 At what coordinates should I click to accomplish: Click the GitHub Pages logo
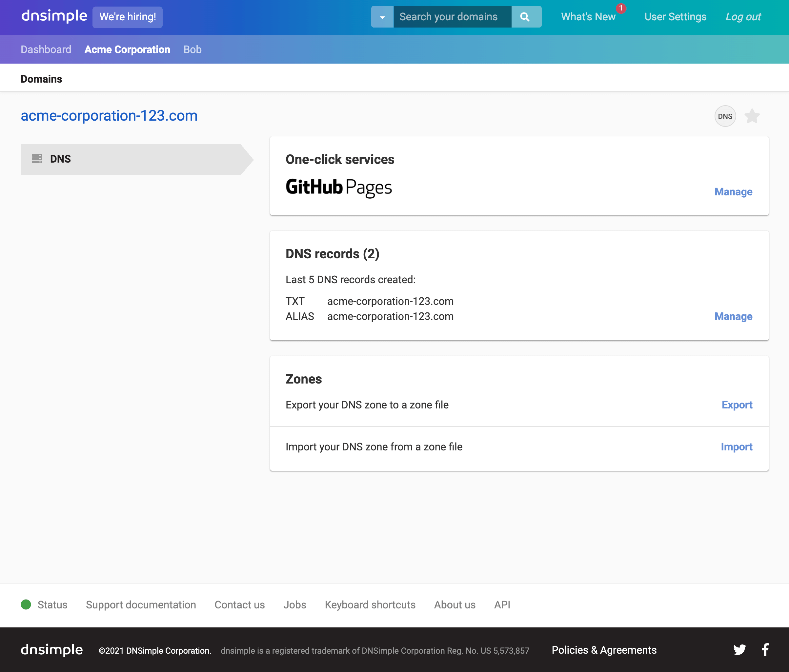tap(338, 187)
